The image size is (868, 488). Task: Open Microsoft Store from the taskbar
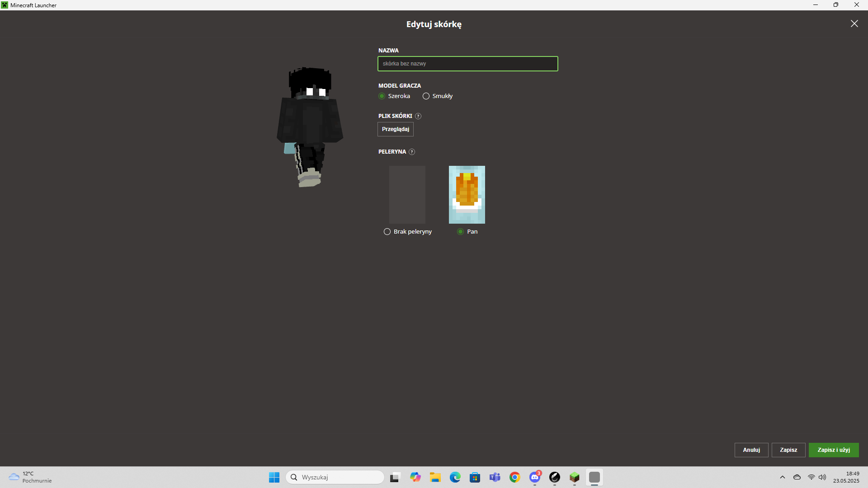coord(475,477)
